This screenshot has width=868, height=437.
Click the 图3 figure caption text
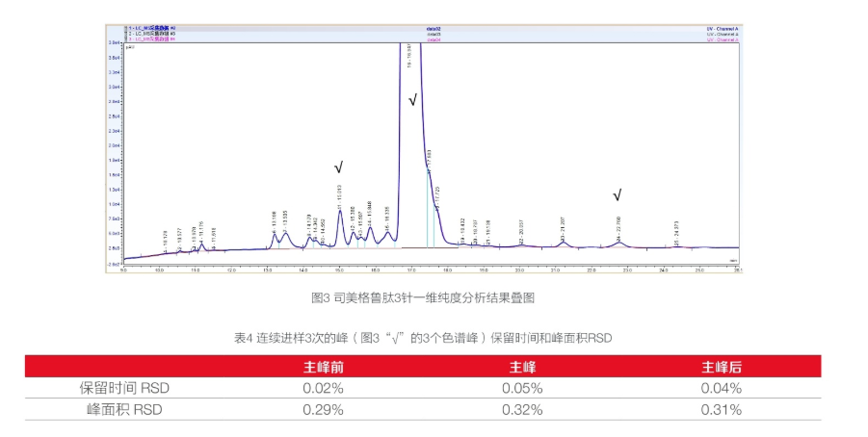pyautogui.click(x=423, y=298)
